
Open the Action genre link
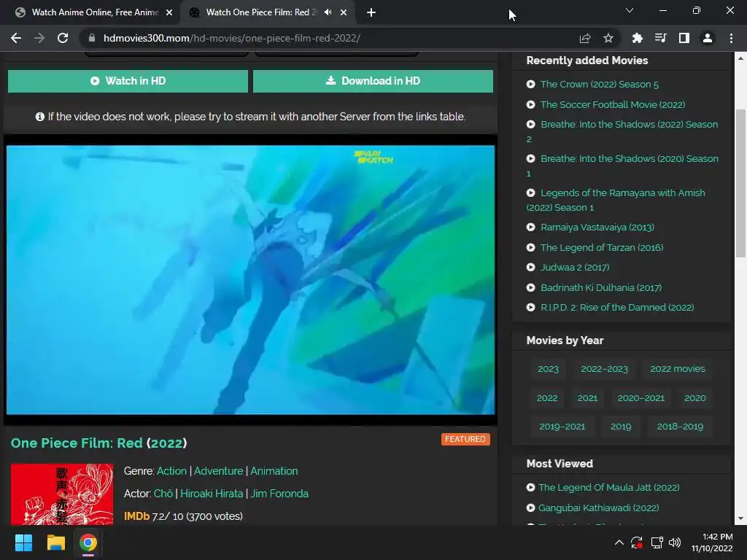171,471
